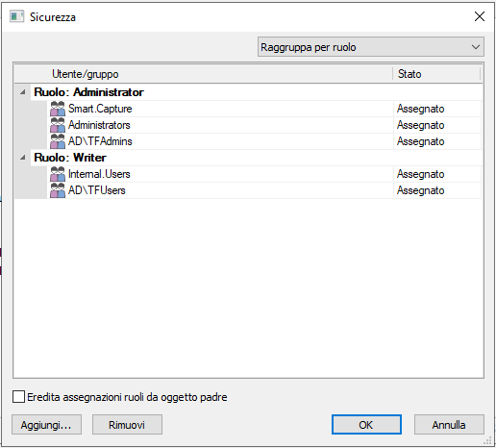Select the AD\TFUsers row
496x448 pixels.
(x=264, y=190)
